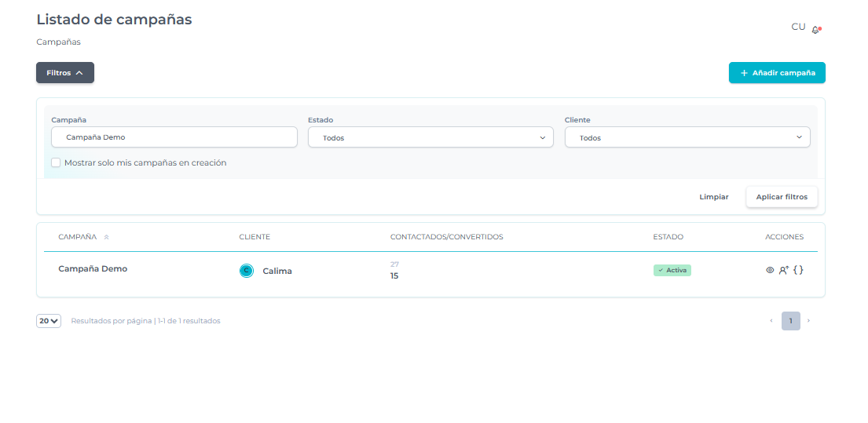
Task: Go to next results page arrow
Action: pos(809,321)
